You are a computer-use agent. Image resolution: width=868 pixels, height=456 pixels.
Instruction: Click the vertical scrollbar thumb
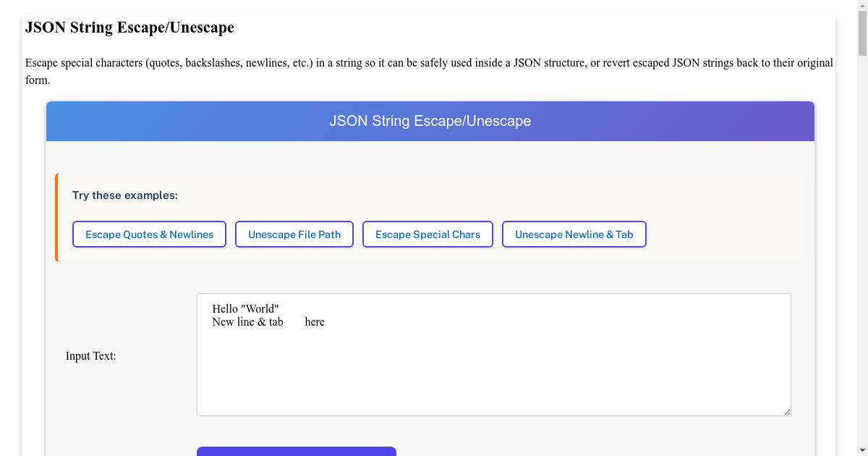click(x=862, y=34)
